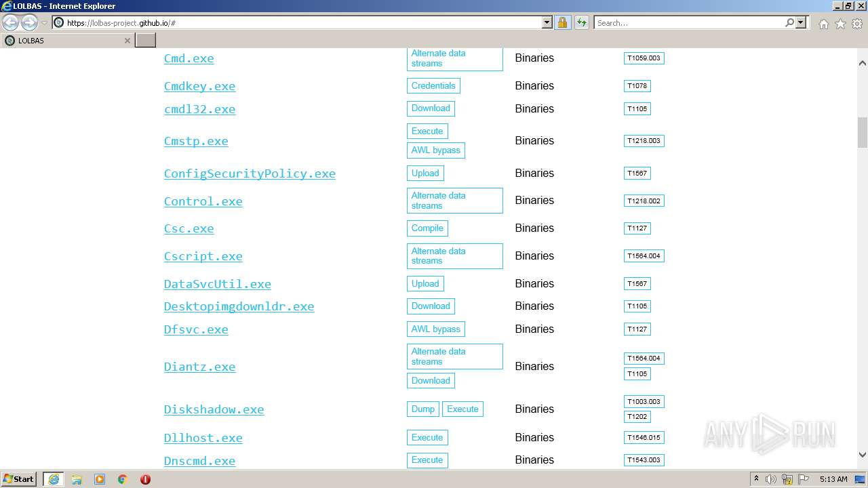Click the T1078 technique badge

click(x=637, y=86)
